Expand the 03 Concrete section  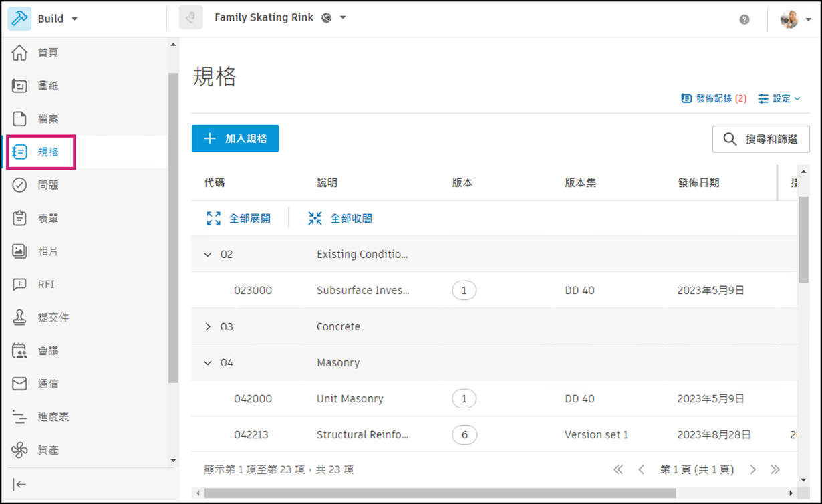pos(208,326)
